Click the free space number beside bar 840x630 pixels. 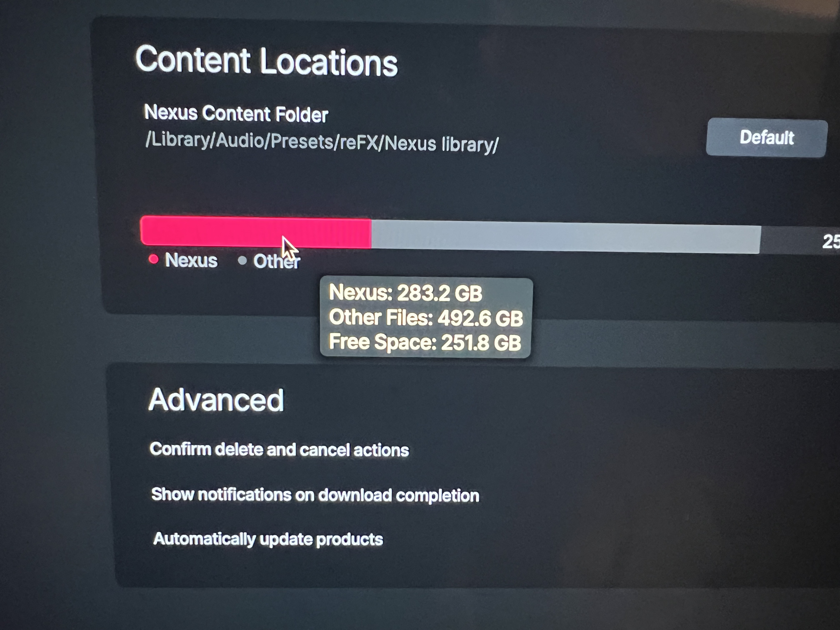click(x=831, y=241)
